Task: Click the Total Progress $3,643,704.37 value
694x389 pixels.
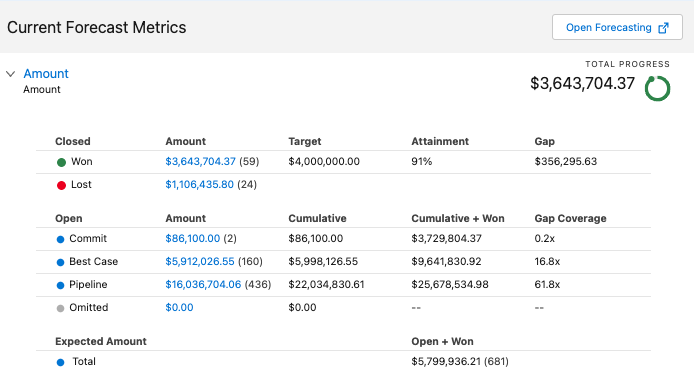Action: pos(582,83)
